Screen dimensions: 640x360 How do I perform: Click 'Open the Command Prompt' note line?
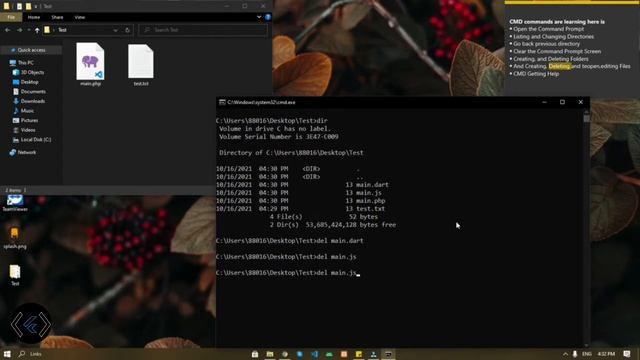point(548,29)
